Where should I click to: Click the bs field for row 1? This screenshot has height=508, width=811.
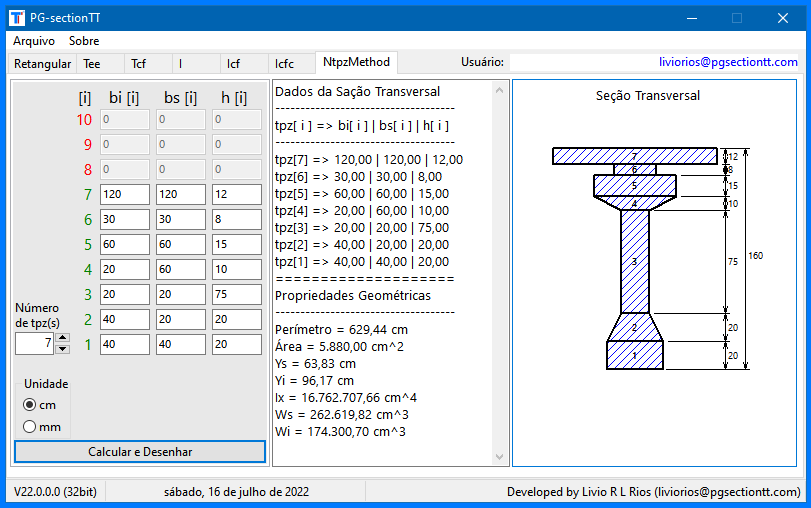[181, 345]
